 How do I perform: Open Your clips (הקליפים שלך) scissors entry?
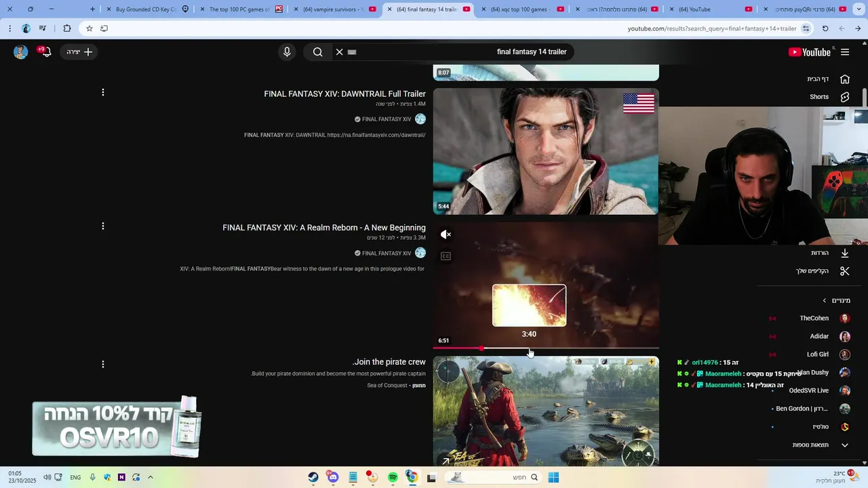click(822, 271)
